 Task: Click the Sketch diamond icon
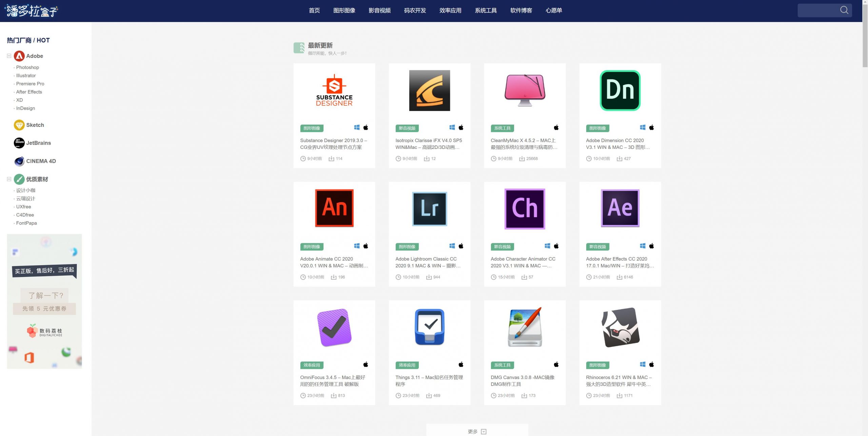click(x=19, y=125)
